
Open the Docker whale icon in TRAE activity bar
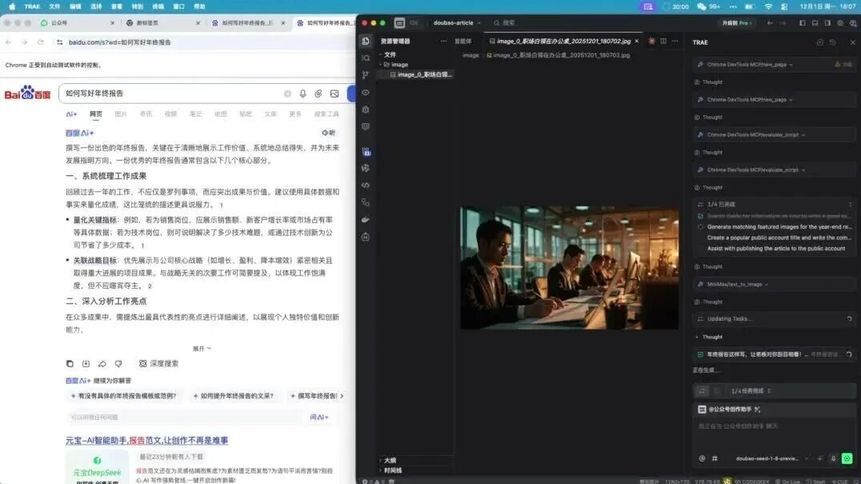(x=366, y=220)
